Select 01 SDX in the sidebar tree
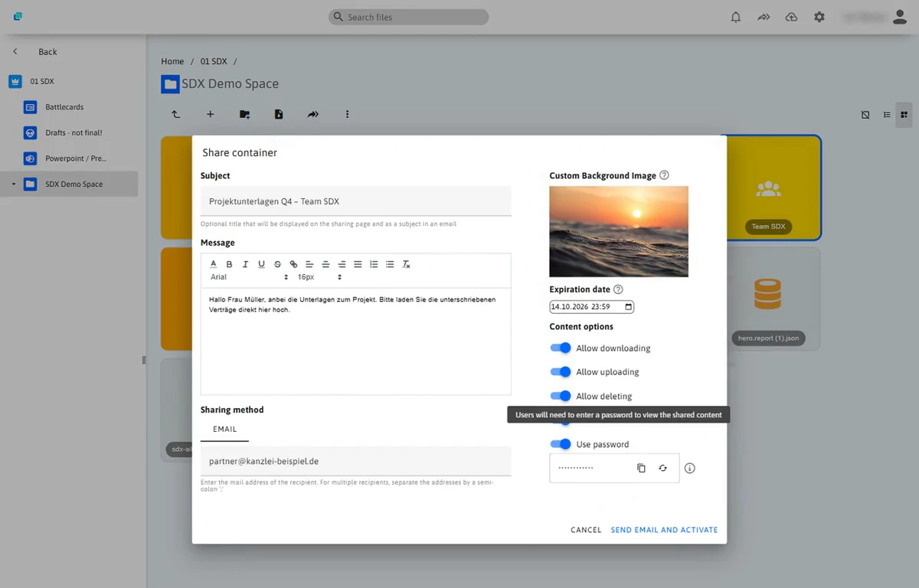Screen dimensions: 919x588 [42, 81]
